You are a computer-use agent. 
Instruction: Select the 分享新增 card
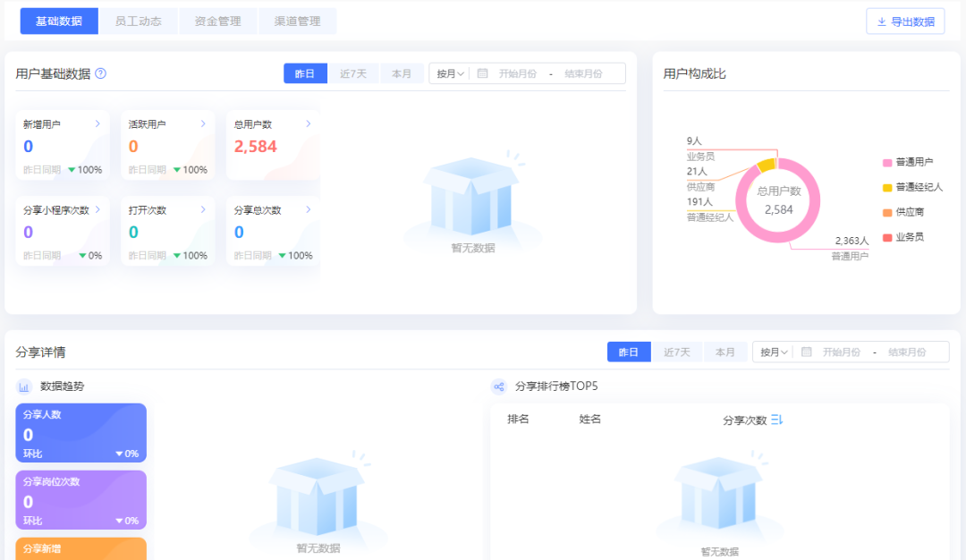80,549
